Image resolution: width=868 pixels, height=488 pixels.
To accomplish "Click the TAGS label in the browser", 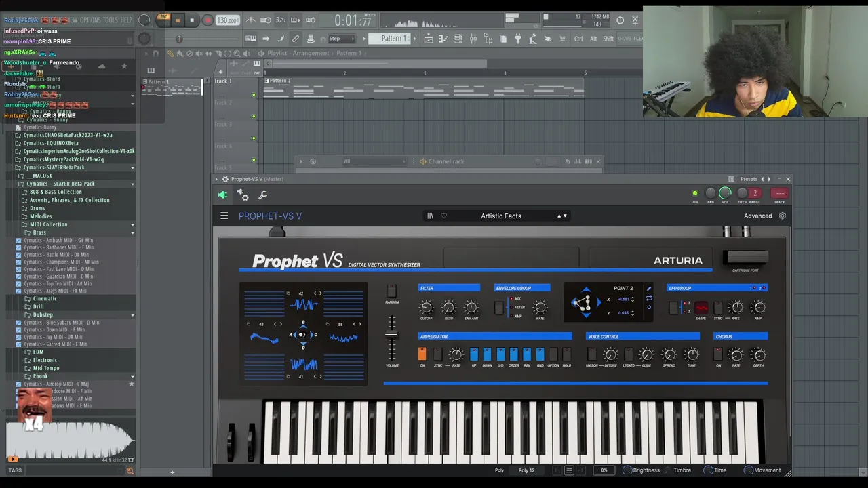I will [x=15, y=470].
